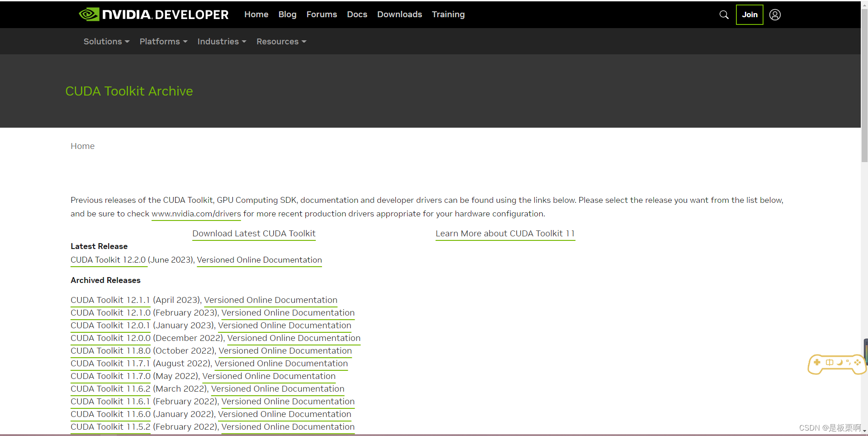868x436 pixels.
Task: Open CUDA Toolkit 11.8.0 link
Action: (110, 351)
